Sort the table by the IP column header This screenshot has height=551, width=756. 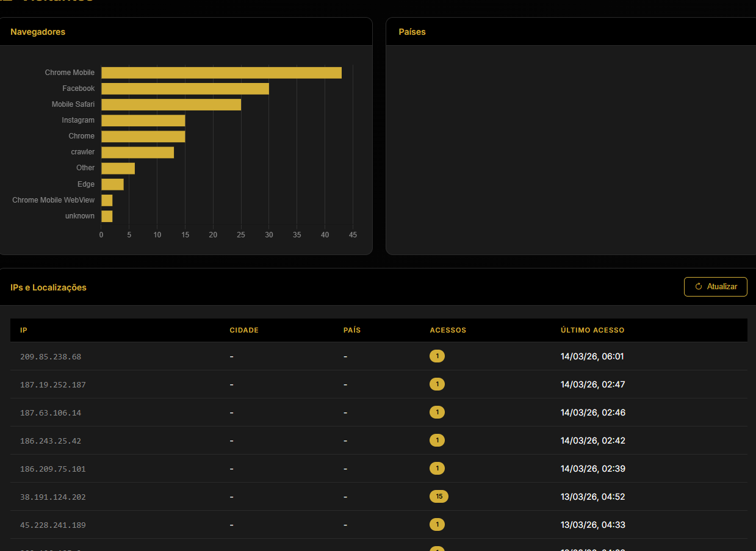[23, 330]
